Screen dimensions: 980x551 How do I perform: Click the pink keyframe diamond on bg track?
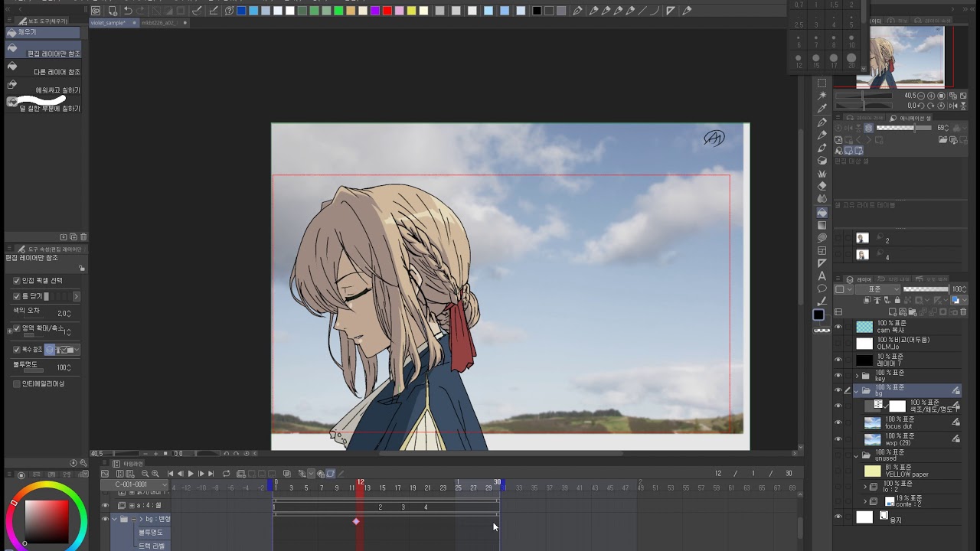(356, 521)
